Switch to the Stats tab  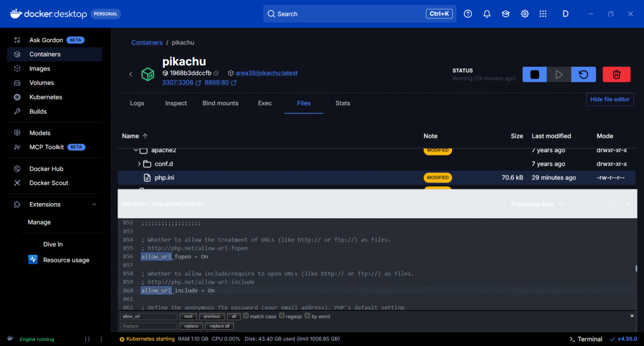[343, 103]
